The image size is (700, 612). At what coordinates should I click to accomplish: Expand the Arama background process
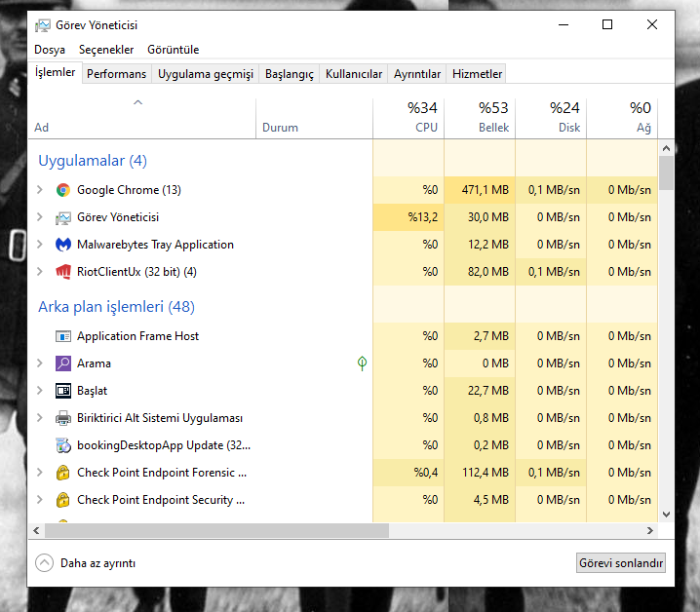tap(40, 363)
